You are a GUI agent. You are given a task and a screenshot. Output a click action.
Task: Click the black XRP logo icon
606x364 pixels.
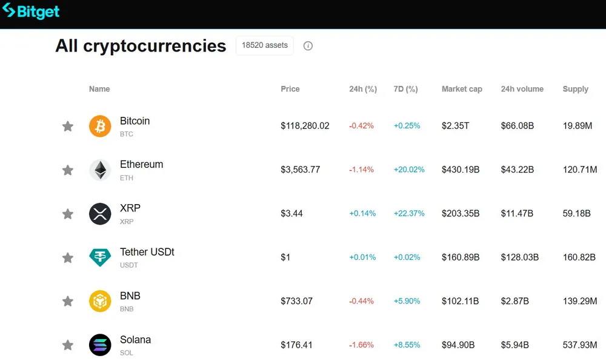pyautogui.click(x=100, y=214)
